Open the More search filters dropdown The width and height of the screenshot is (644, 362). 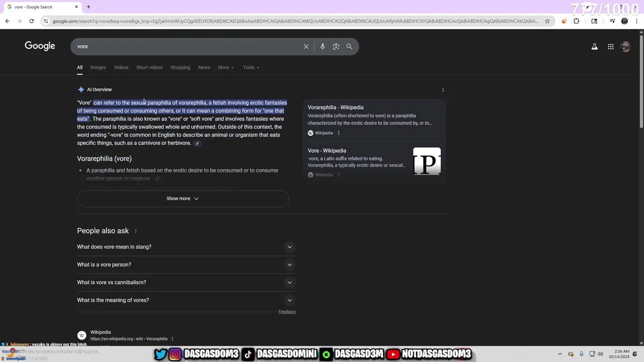(x=226, y=67)
